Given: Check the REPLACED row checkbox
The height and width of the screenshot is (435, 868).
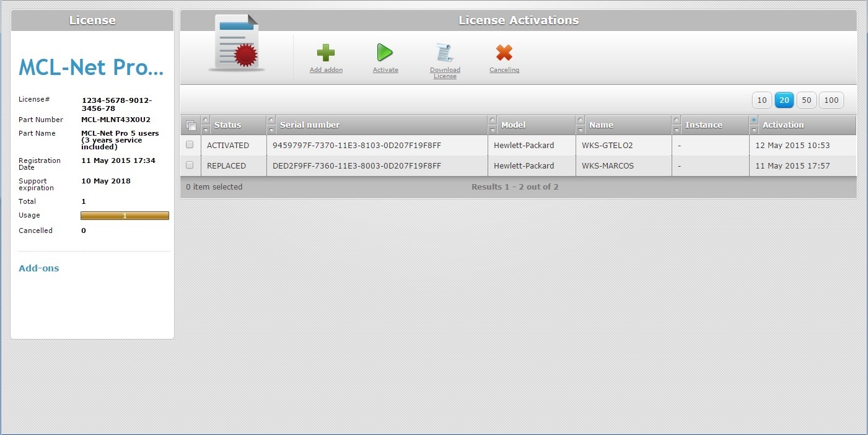Looking at the screenshot, I should click(190, 165).
